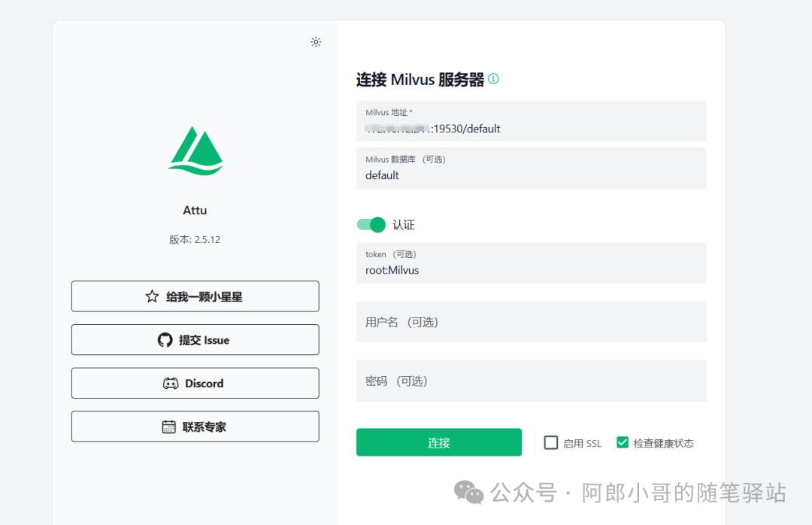Select the 用户名 username field

pos(532,322)
